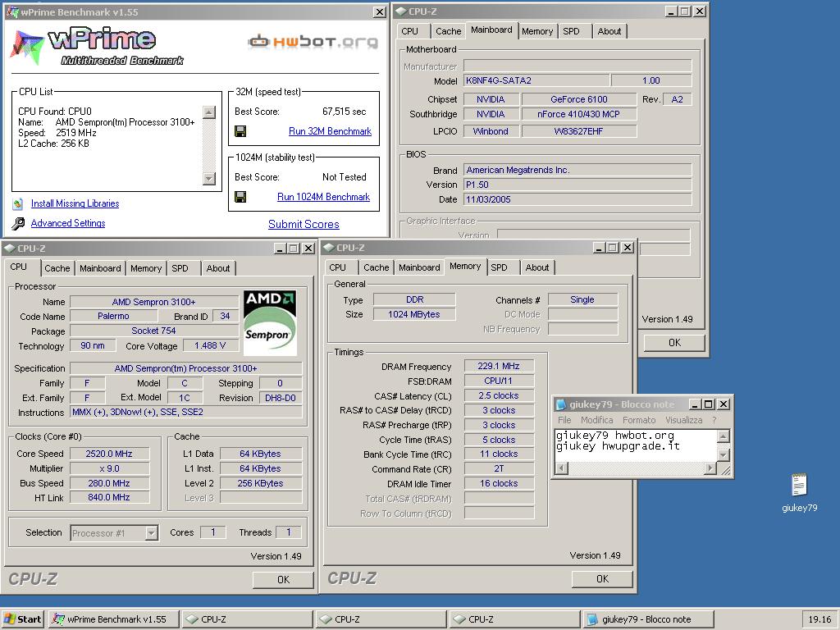Run the 1024M Benchmark
Viewport: 840px width, 630px height.
[323, 197]
